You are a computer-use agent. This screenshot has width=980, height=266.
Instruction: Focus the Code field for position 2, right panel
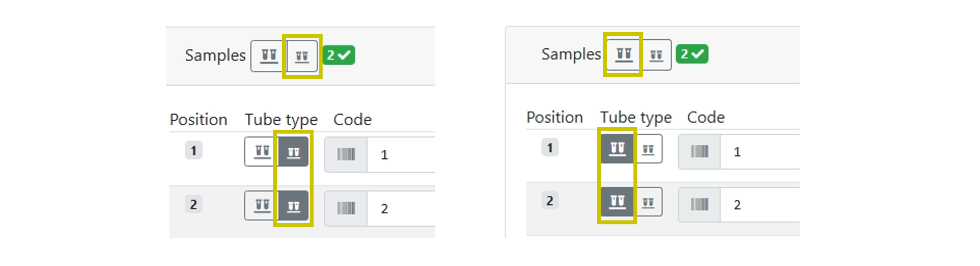(x=758, y=205)
